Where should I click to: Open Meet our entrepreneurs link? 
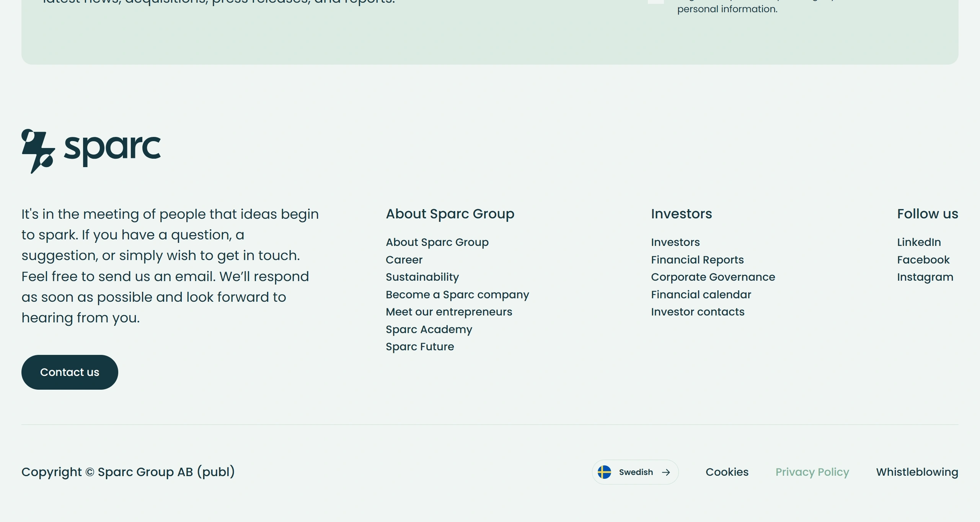point(449,312)
